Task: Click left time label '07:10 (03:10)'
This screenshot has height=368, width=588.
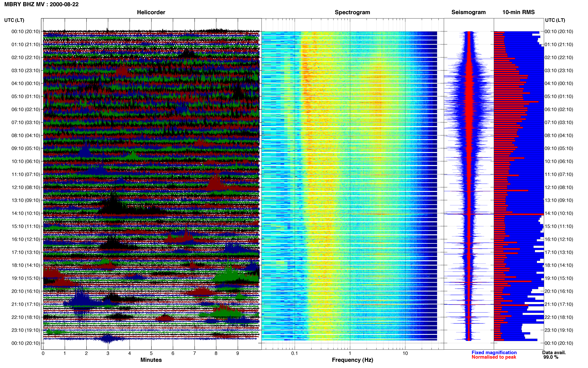Action: tap(26, 122)
